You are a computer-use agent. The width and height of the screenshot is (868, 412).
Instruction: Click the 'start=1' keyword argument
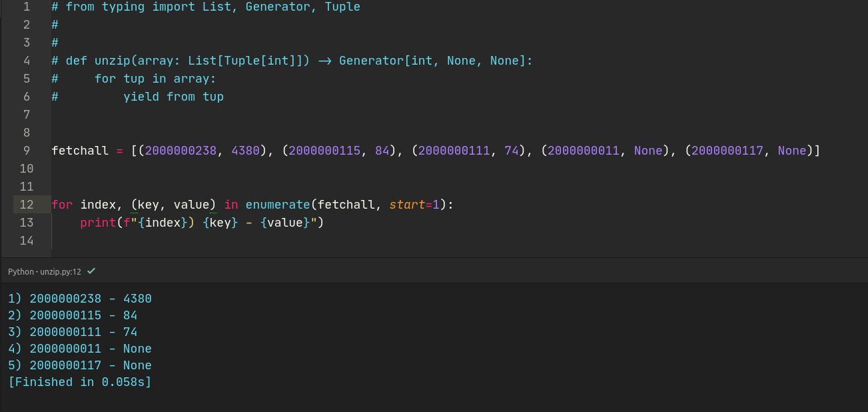(414, 205)
